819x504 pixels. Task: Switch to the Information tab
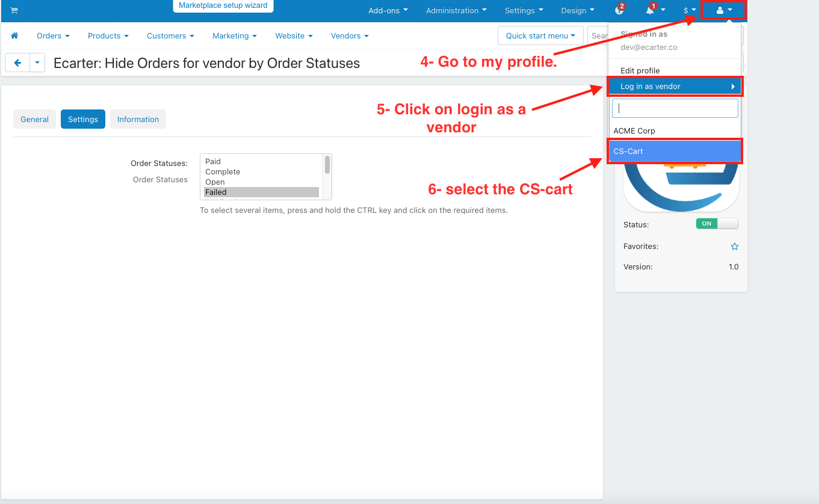coord(138,119)
